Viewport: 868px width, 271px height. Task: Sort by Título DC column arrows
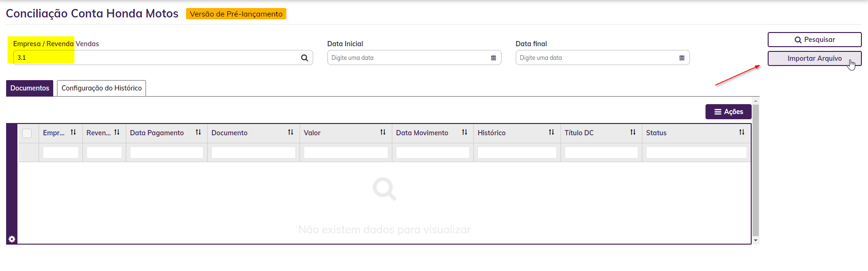coord(633,132)
